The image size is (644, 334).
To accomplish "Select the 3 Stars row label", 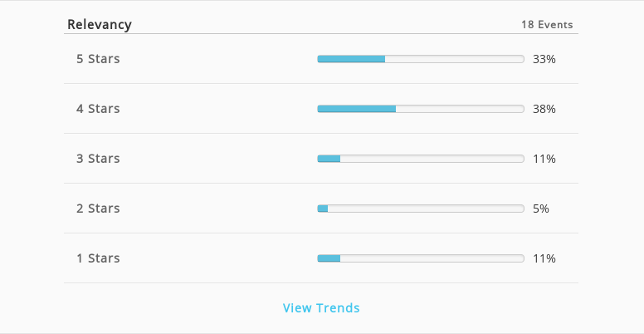I will 98,159.
